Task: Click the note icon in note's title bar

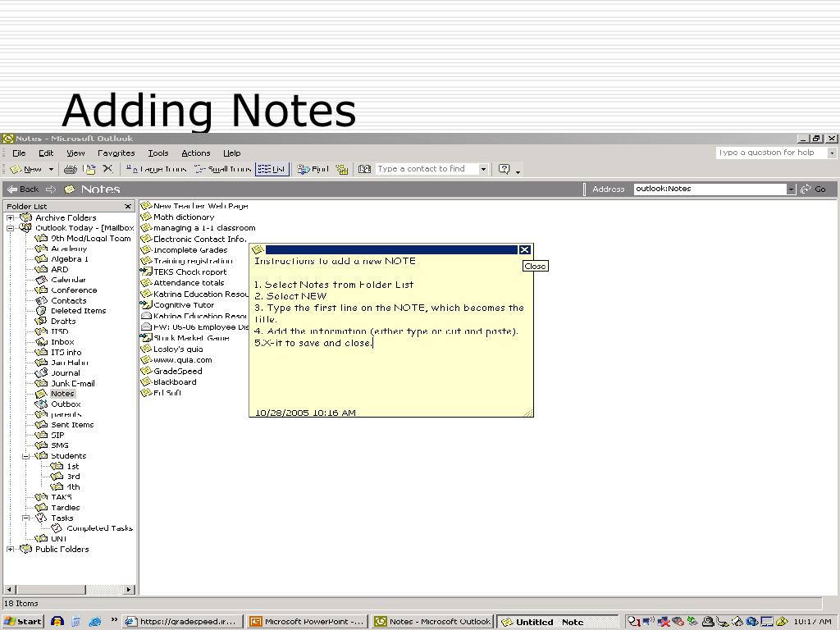Action: (x=258, y=249)
